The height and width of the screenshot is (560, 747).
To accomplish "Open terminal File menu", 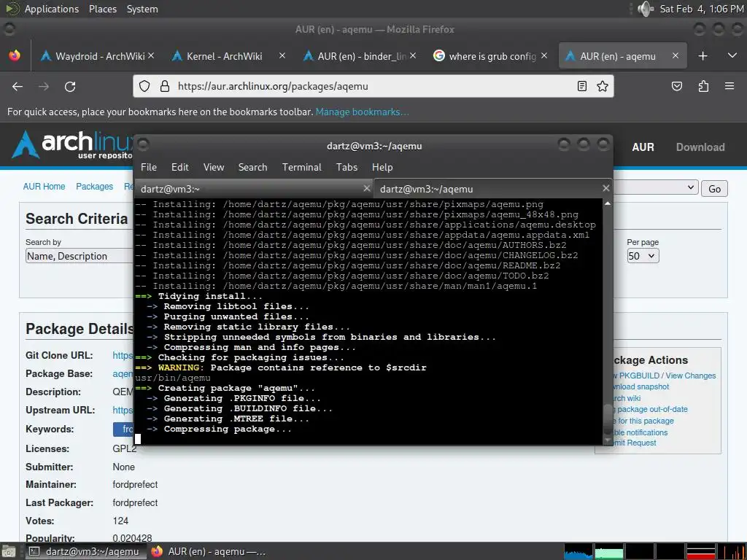I will click(149, 167).
